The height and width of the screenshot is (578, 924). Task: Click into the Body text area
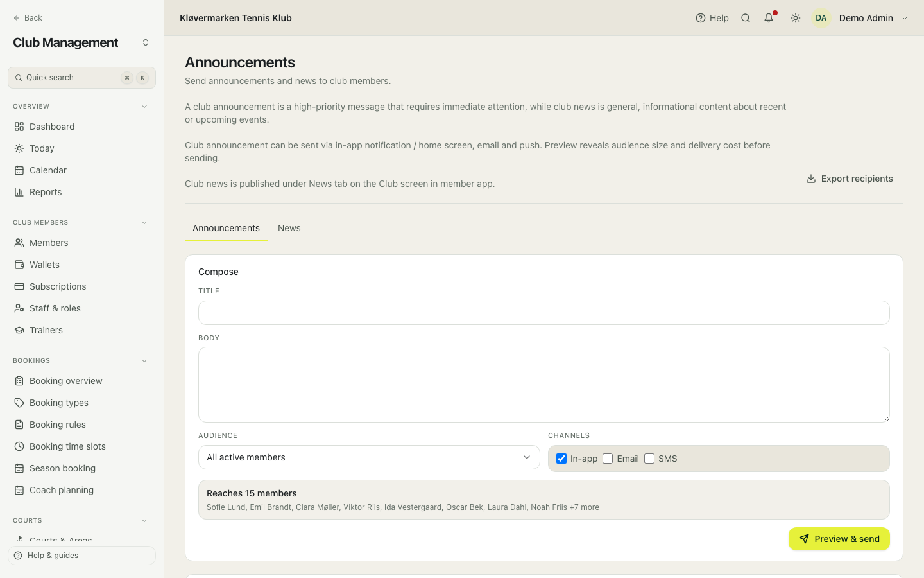click(x=544, y=385)
